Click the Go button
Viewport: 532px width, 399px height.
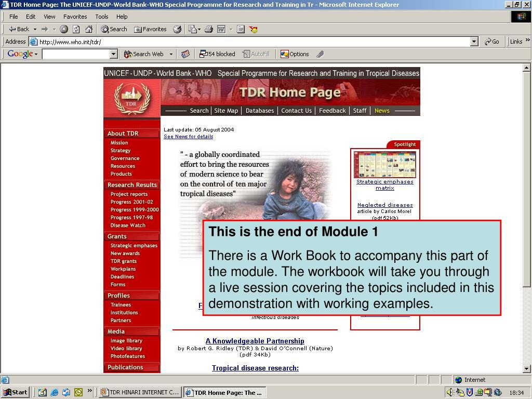coord(492,42)
